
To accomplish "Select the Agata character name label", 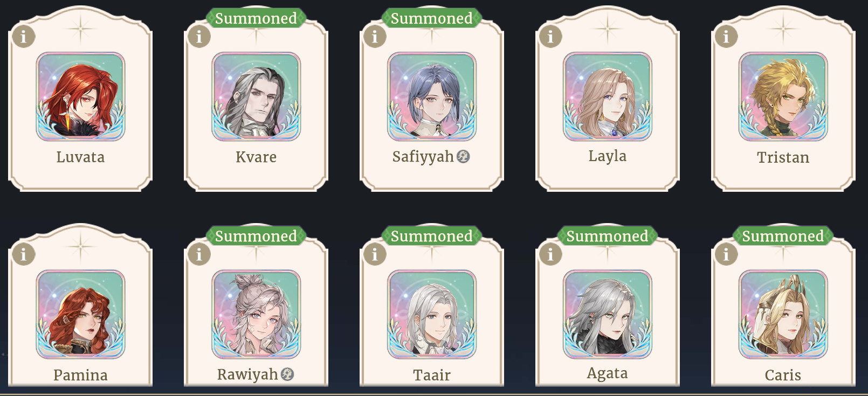I will pyautogui.click(x=608, y=373).
